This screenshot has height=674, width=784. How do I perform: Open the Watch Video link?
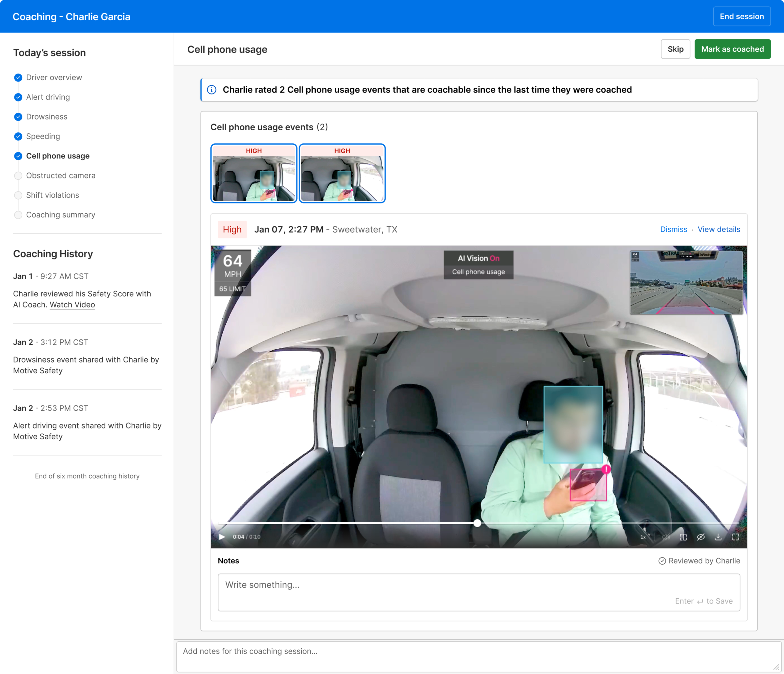point(72,305)
